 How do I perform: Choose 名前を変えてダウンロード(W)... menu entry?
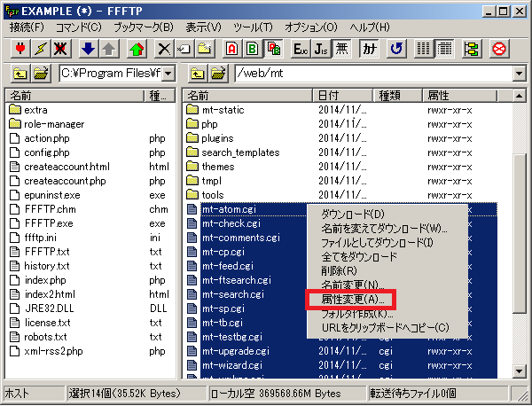click(385, 229)
